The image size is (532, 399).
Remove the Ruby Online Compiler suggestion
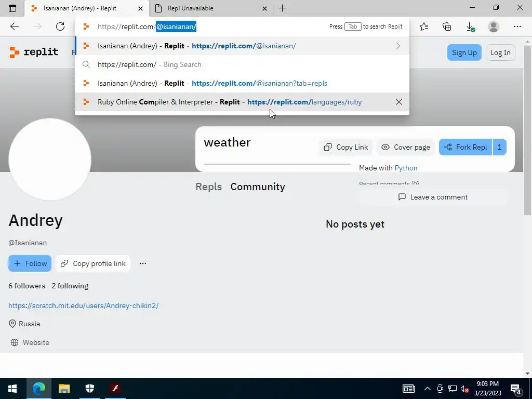(399, 102)
